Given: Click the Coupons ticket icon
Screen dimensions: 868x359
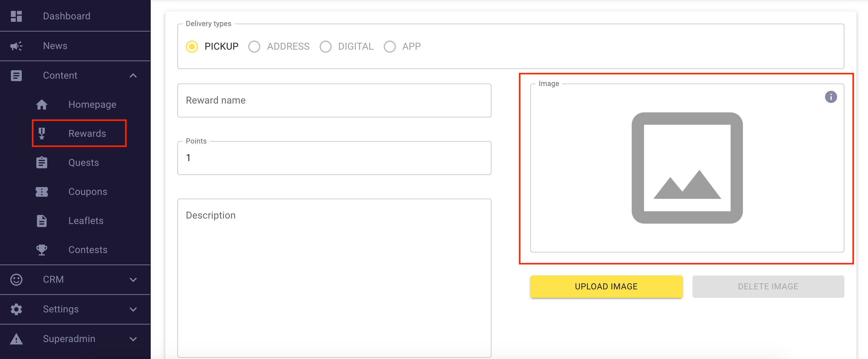Looking at the screenshot, I should click(x=41, y=192).
